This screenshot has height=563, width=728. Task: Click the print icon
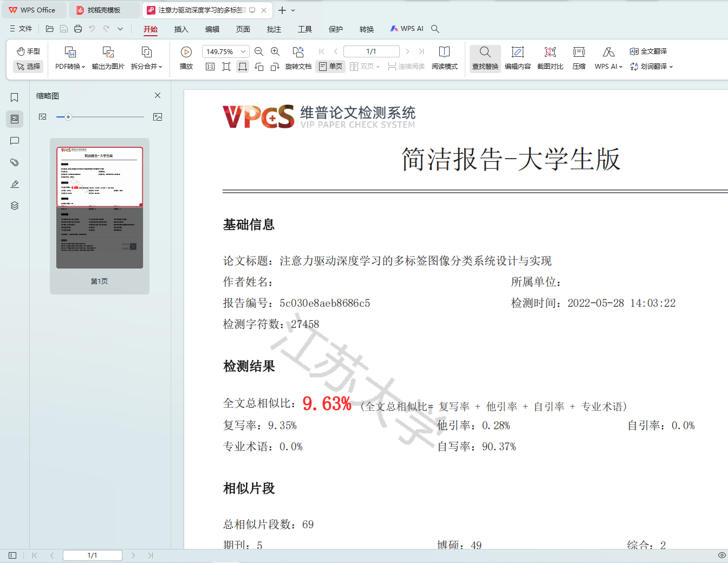[x=78, y=29]
